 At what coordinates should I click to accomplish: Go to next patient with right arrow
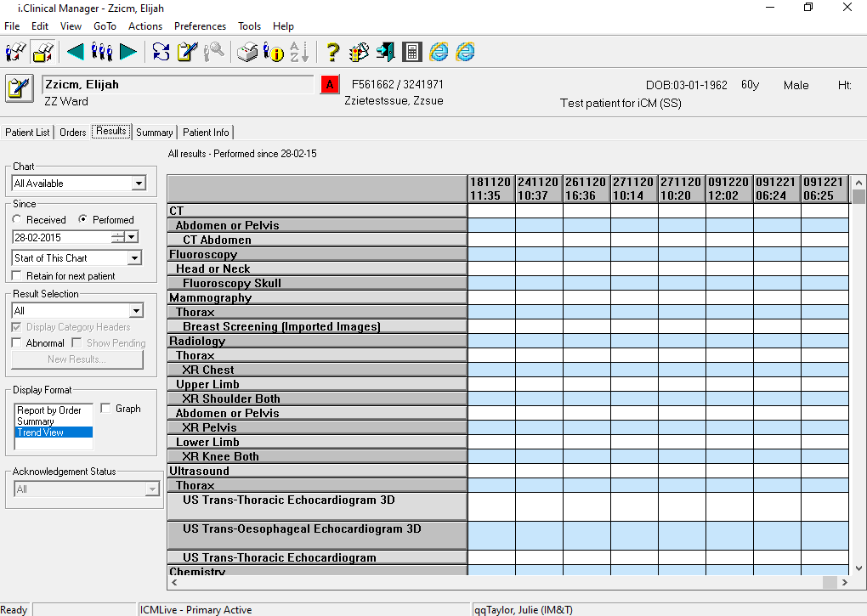(128, 52)
